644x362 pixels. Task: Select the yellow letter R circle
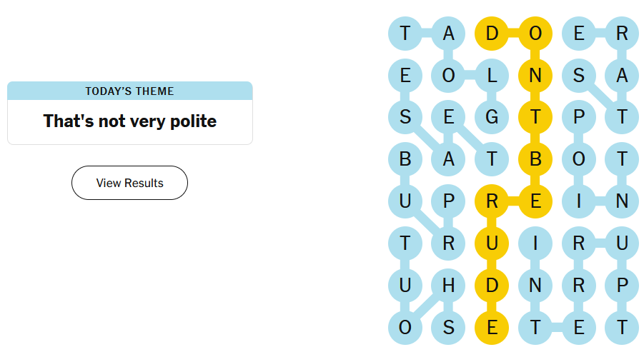tap(492, 201)
